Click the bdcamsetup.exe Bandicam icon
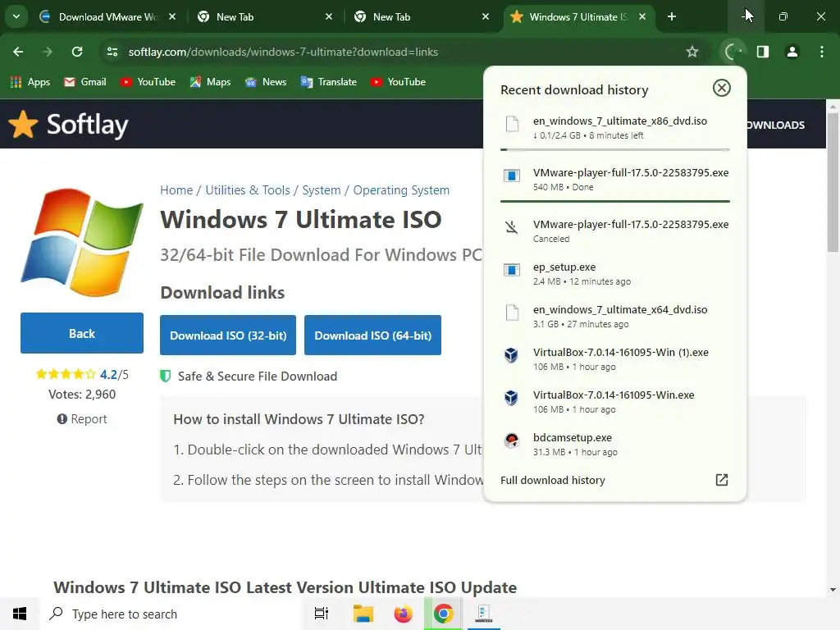This screenshot has height=630, width=840. [x=512, y=441]
